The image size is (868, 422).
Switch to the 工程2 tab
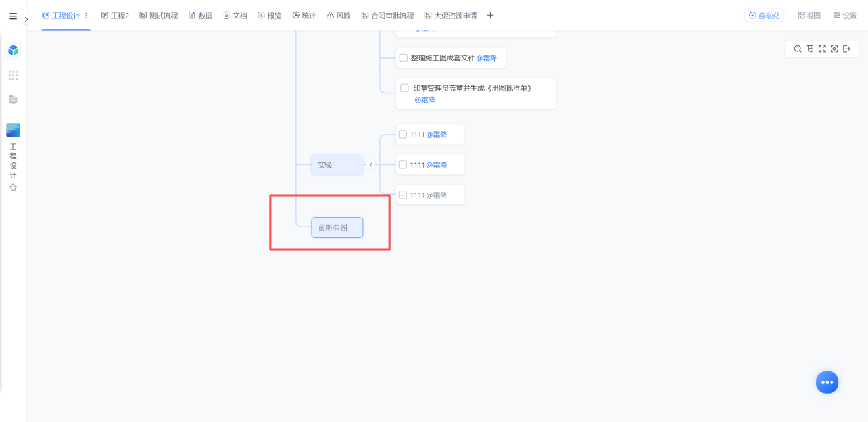pos(115,16)
